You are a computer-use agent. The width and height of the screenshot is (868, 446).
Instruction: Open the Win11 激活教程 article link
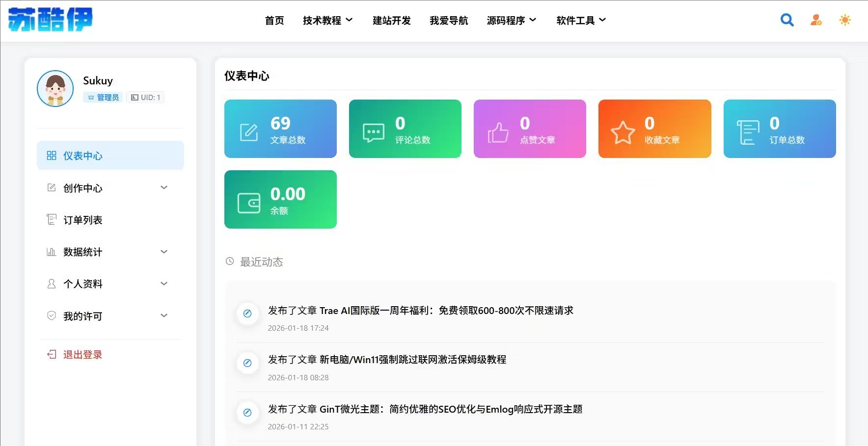[387, 360]
